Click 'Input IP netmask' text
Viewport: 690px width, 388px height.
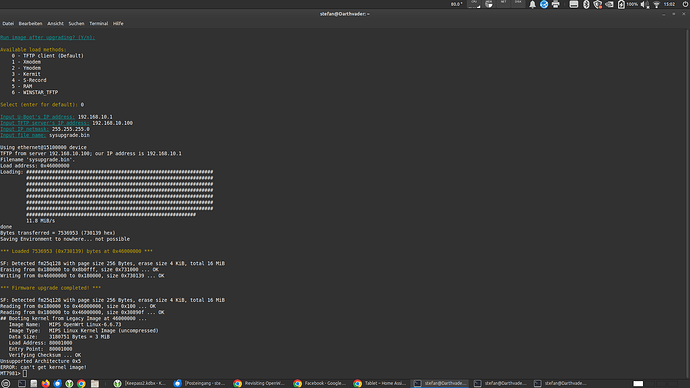tap(25, 129)
